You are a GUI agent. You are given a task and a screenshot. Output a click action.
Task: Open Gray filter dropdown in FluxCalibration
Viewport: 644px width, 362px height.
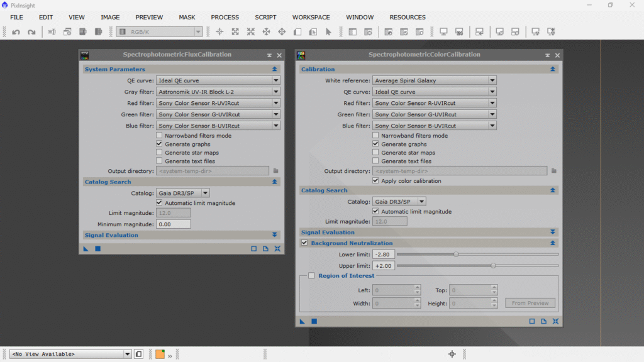tap(218, 92)
